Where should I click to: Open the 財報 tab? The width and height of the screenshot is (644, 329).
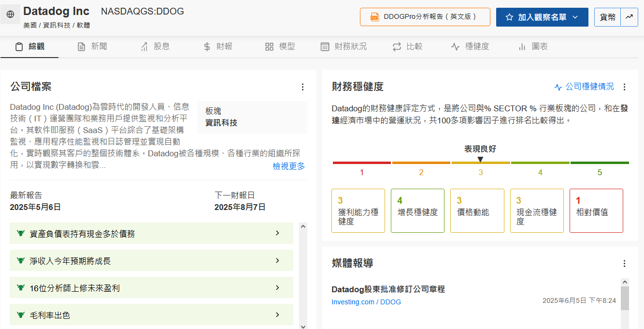pos(218,46)
